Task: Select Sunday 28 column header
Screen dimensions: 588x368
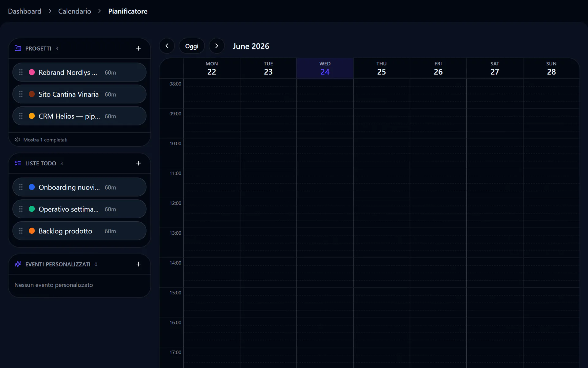Action: pyautogui.click(x=551, y=68)
